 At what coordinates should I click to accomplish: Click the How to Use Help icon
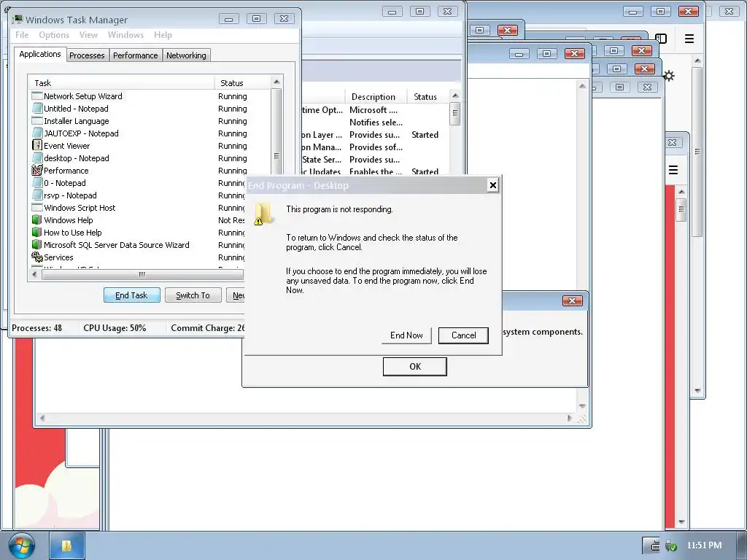click(x=37, y=233)
